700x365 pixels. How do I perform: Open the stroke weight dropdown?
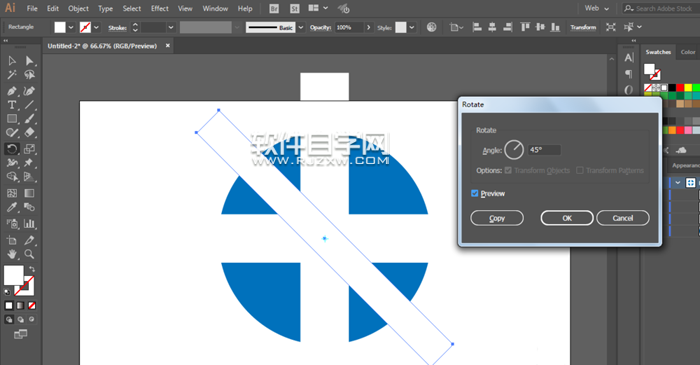pyautogui.click(x=171, y=27)
